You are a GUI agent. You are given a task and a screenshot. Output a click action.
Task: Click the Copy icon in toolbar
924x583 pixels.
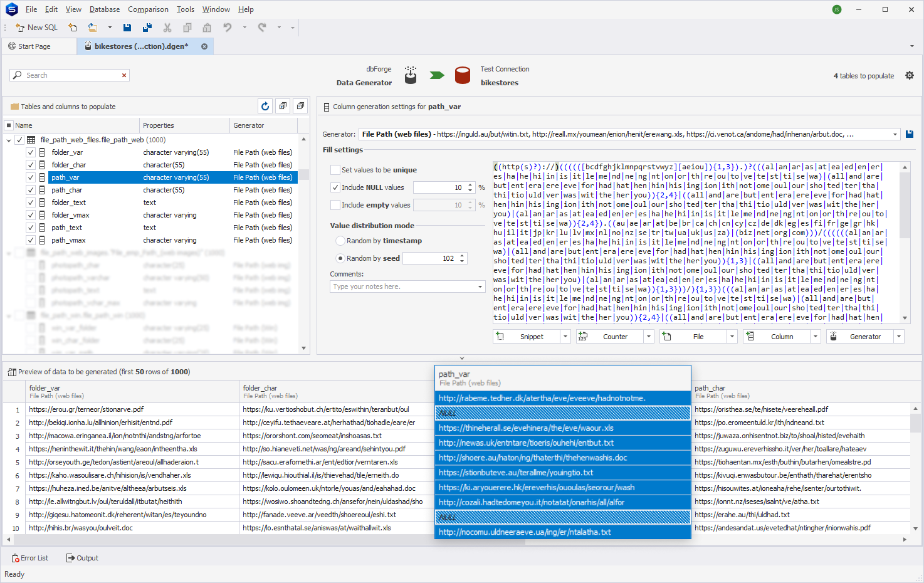[x=187, y=28]
